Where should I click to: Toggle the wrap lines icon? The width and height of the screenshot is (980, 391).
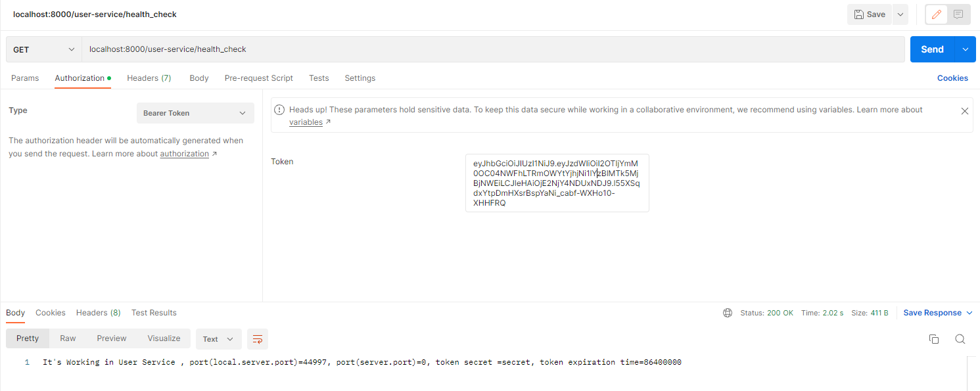[258, 339]
